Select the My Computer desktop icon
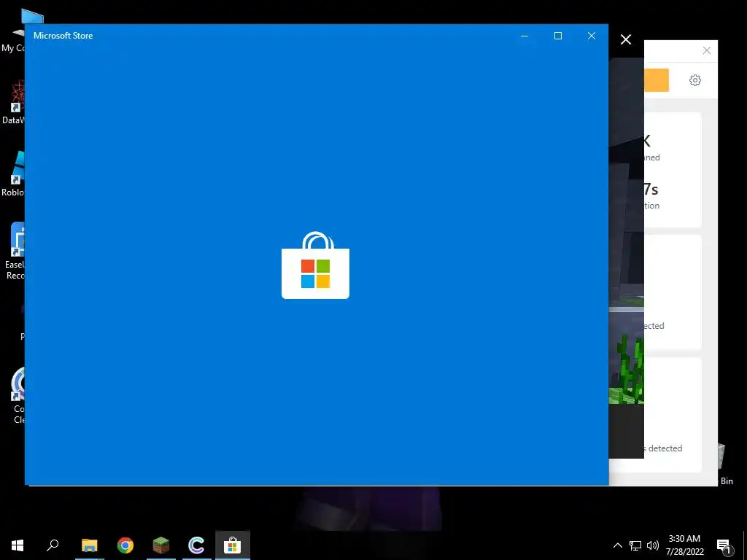The image size is (747, 560). pyautogui.click(x=13, y=31)
